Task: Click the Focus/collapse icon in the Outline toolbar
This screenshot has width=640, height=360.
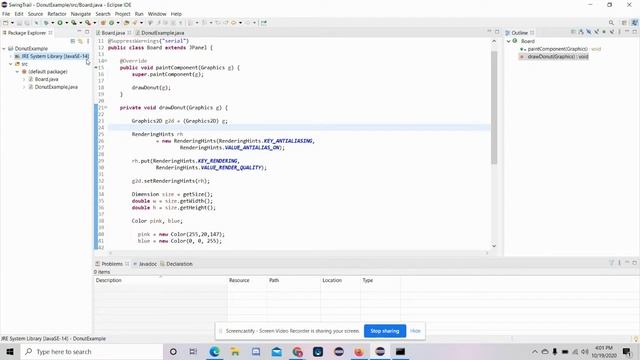Action: point(573,32)
